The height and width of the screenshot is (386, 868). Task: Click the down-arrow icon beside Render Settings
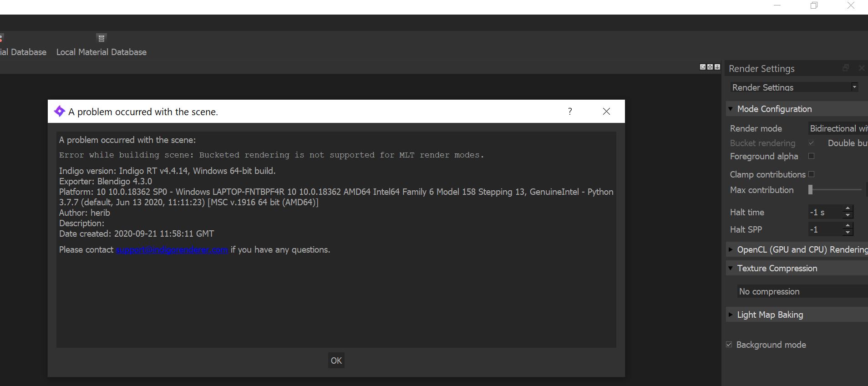tap(717, 67)
